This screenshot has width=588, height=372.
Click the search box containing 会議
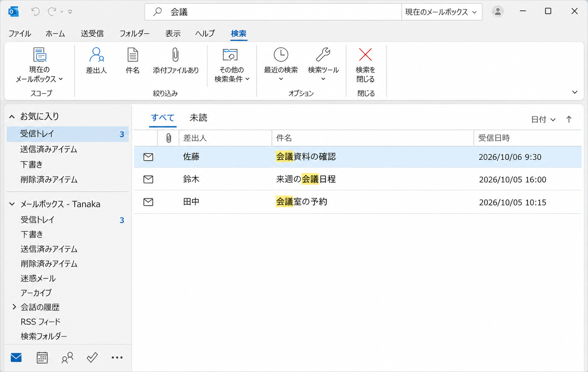273,12
